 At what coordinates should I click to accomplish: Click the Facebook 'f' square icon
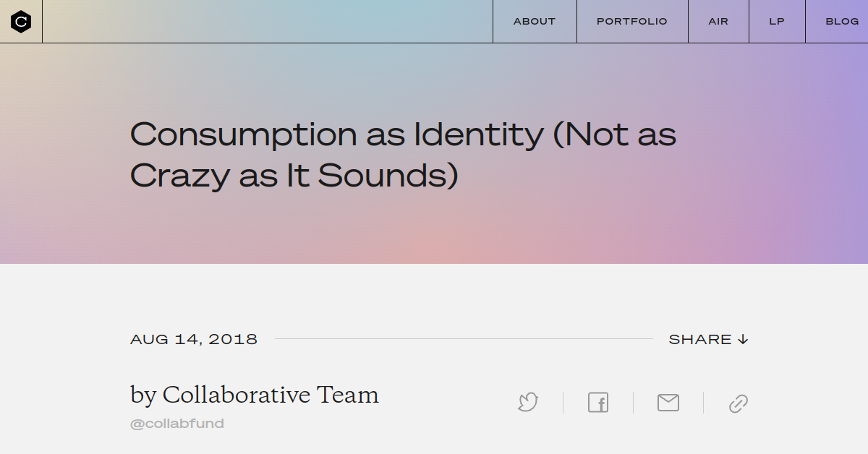coord(598,403)
